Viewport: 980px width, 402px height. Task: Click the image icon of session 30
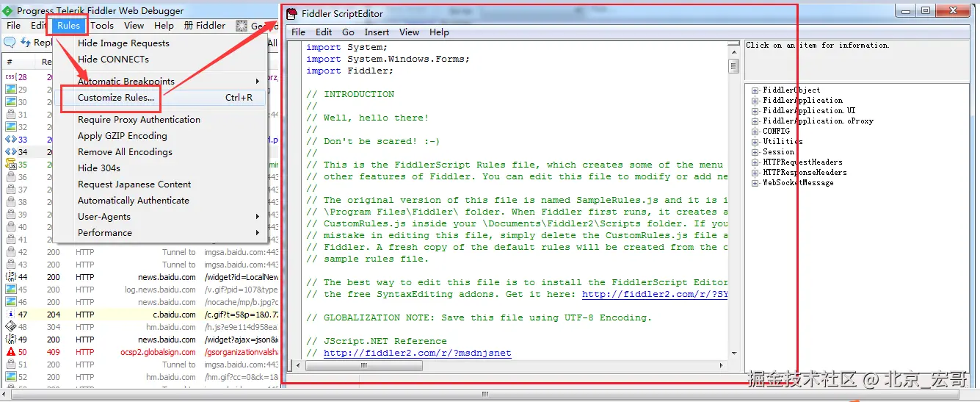click(x=11, y=101)
